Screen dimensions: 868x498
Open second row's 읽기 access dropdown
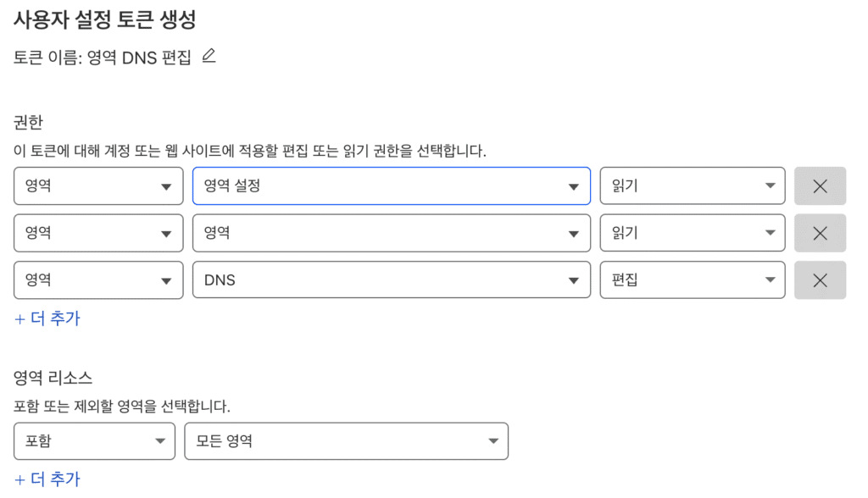692,233
